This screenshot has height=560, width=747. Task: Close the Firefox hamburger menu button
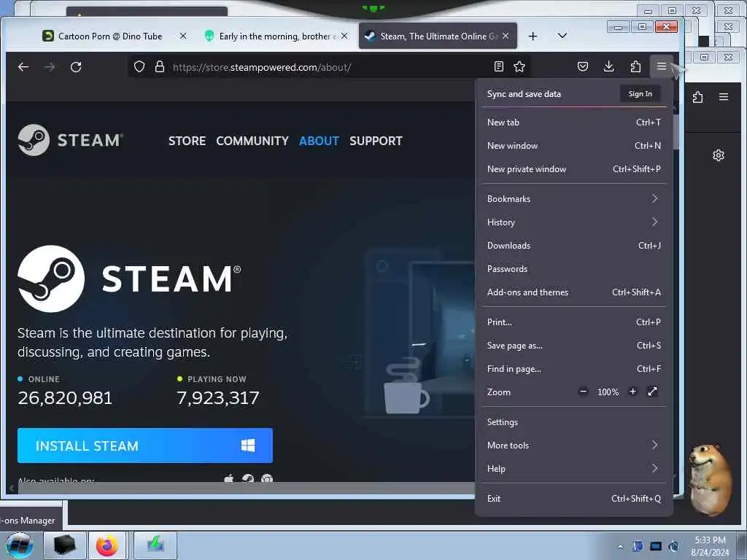tap(661, 66)
